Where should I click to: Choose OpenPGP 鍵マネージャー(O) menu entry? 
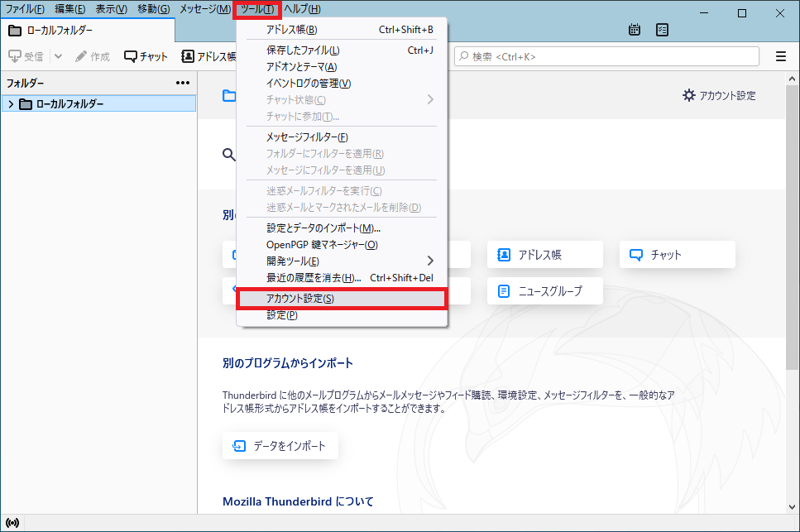(342, 245)
